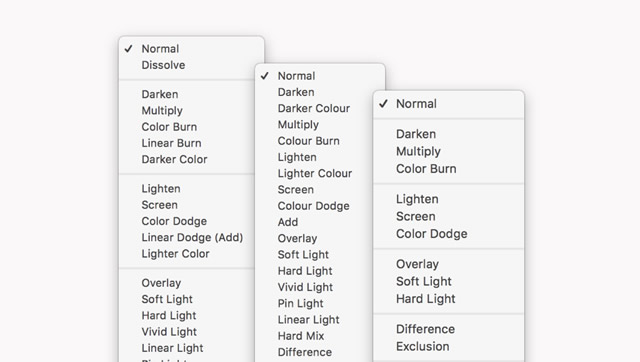Choose Color Burn in the right menu

click(426, 169)
